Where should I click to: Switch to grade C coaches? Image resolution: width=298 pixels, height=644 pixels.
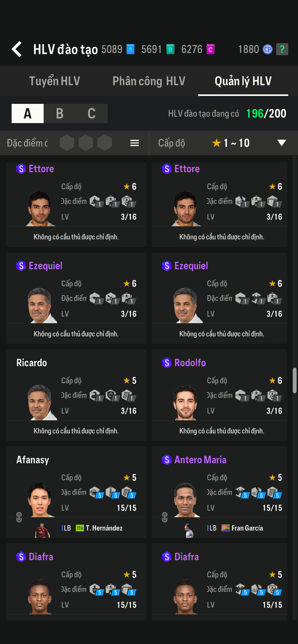point(92,114)
